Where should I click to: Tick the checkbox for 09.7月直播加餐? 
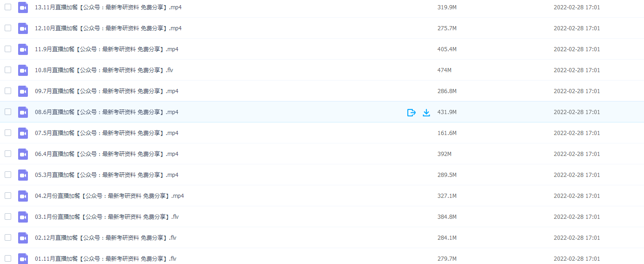coord(8,91)
